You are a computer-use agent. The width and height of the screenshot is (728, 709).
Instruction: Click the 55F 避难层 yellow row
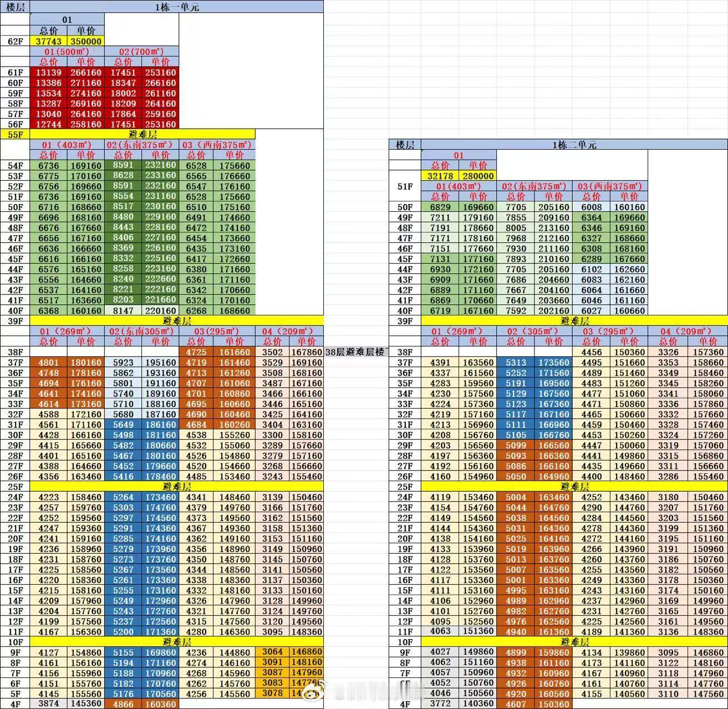click(143, 134)
